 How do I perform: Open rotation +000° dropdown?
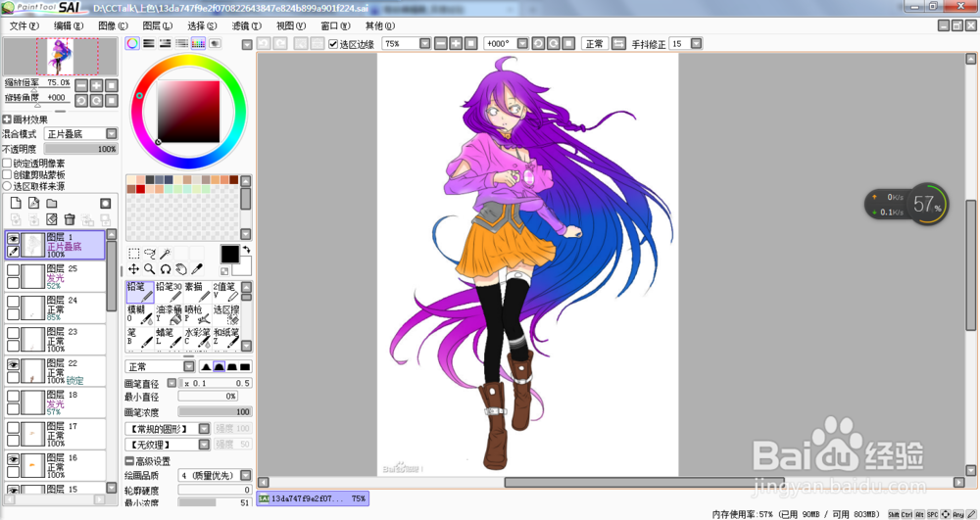pos(522,43)
